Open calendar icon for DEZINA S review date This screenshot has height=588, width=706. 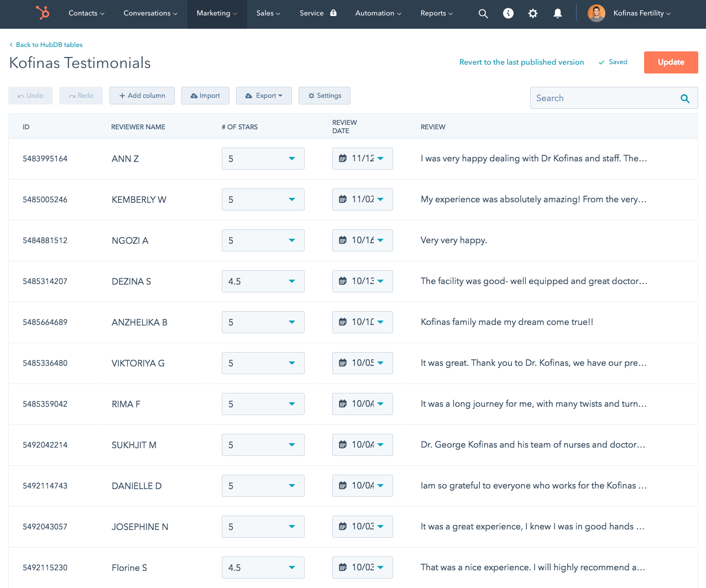point(343,281)
